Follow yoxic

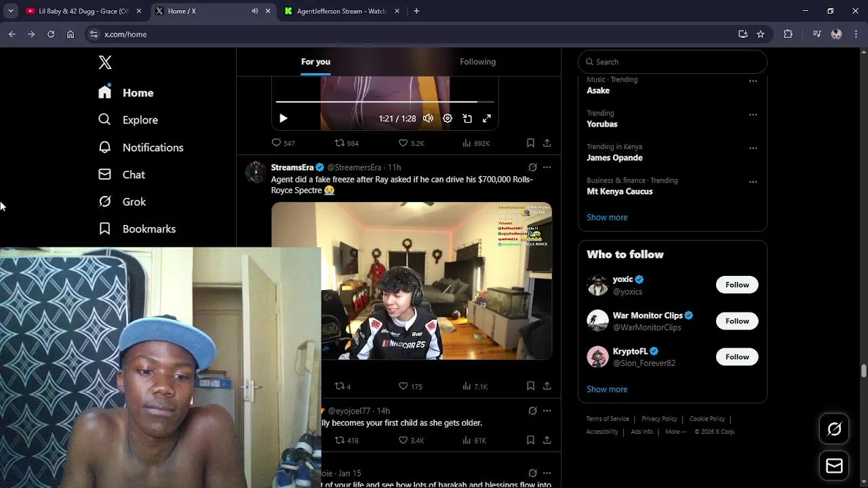737,285
